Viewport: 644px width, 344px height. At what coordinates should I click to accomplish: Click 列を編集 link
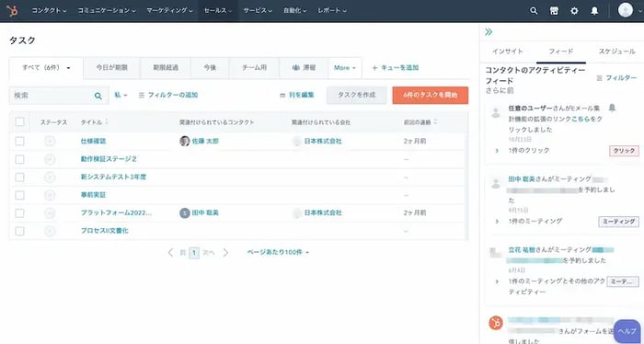click(x=297, y=96)
